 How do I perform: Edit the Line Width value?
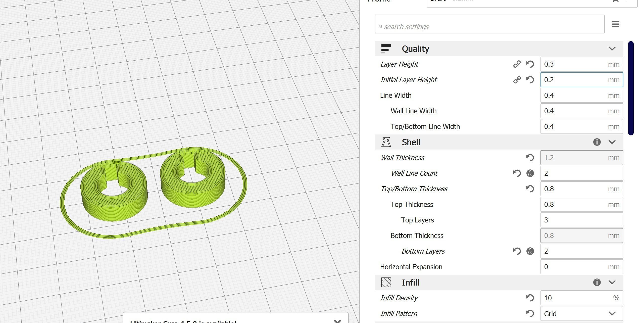[x=582, y=95]
